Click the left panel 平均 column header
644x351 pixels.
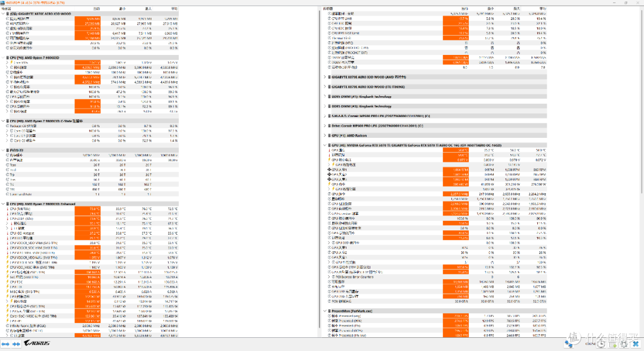coord(166,8)
